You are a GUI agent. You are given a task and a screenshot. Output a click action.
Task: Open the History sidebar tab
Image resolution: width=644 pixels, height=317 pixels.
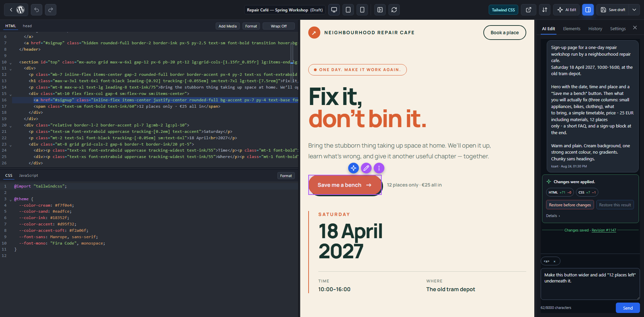tap(595, 29)
